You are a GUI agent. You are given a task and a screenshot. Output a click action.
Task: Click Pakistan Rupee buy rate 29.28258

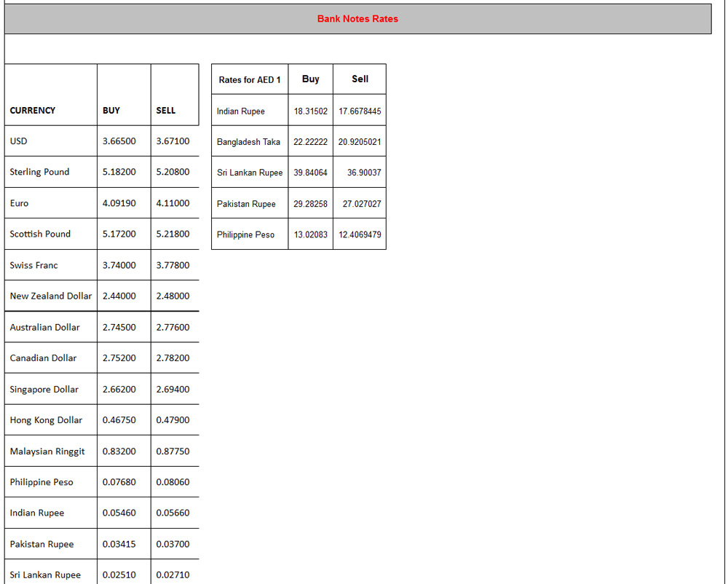tap(310, 204)
